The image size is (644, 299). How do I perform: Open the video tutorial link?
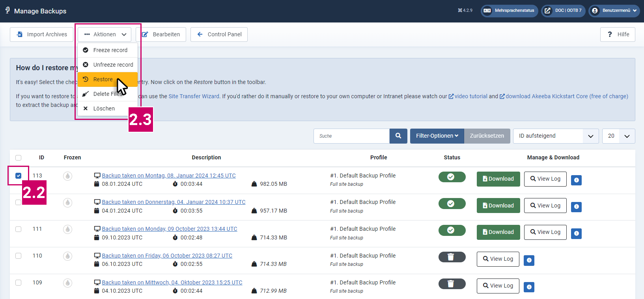tap(468, 96)
